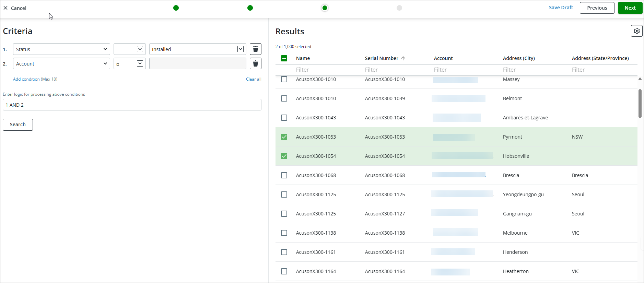Open the Installed value dropdown
The height and width of the screenshot is (283, 644).
coord(198,49)
